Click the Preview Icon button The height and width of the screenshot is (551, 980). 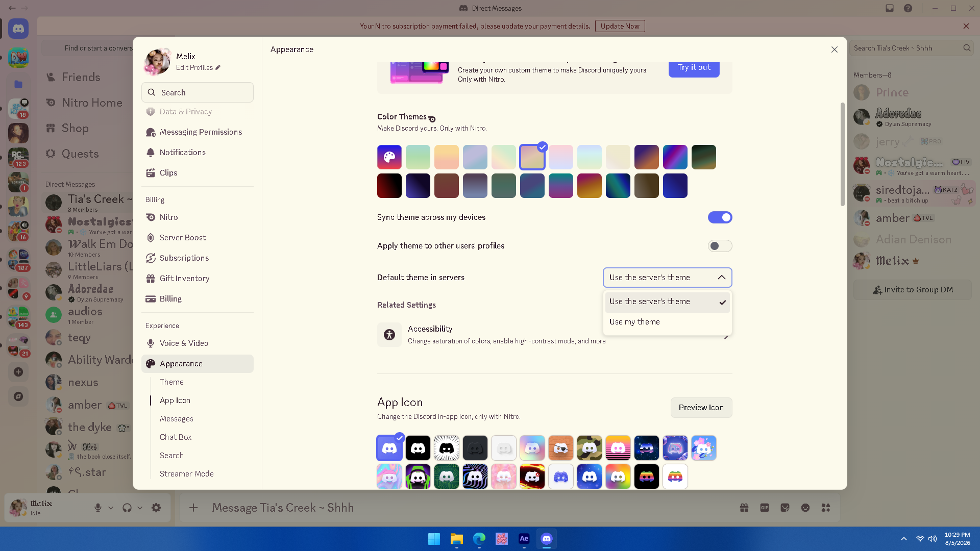(x=701, y=408)
